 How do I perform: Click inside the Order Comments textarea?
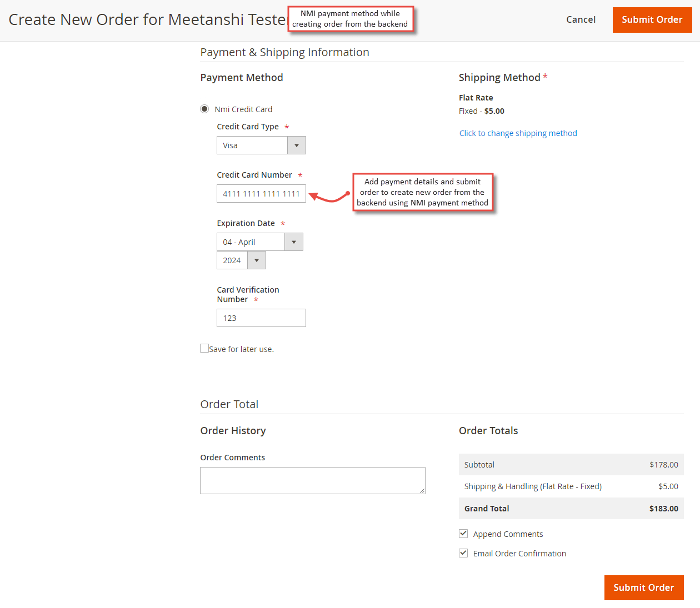pyautogui.click(x=312, y=480)
